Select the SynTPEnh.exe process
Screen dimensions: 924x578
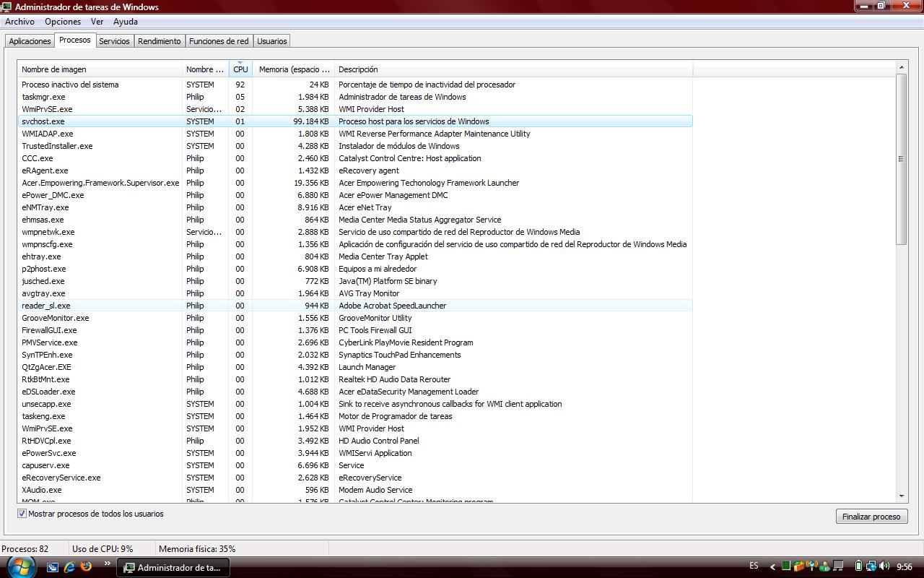354,355
